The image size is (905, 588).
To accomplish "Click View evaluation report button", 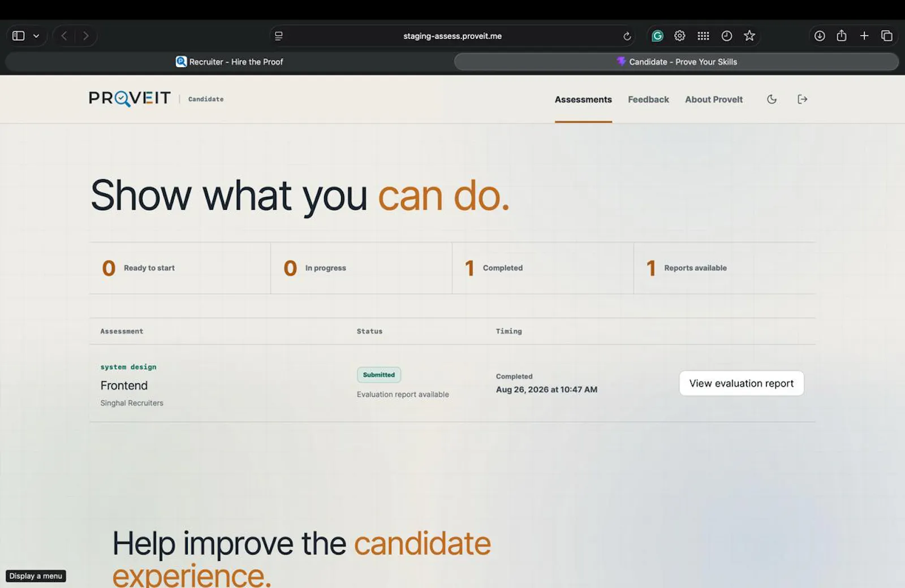I will (742, 383).
